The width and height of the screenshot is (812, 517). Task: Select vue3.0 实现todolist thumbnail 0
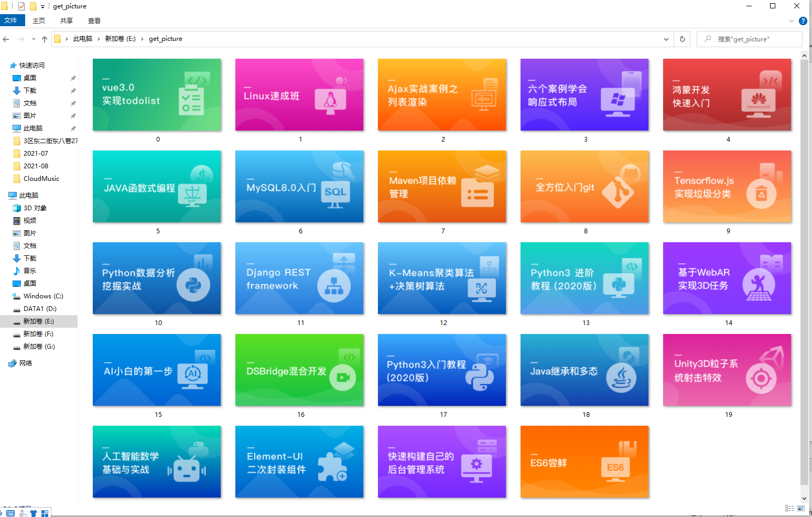pos(157,95)
